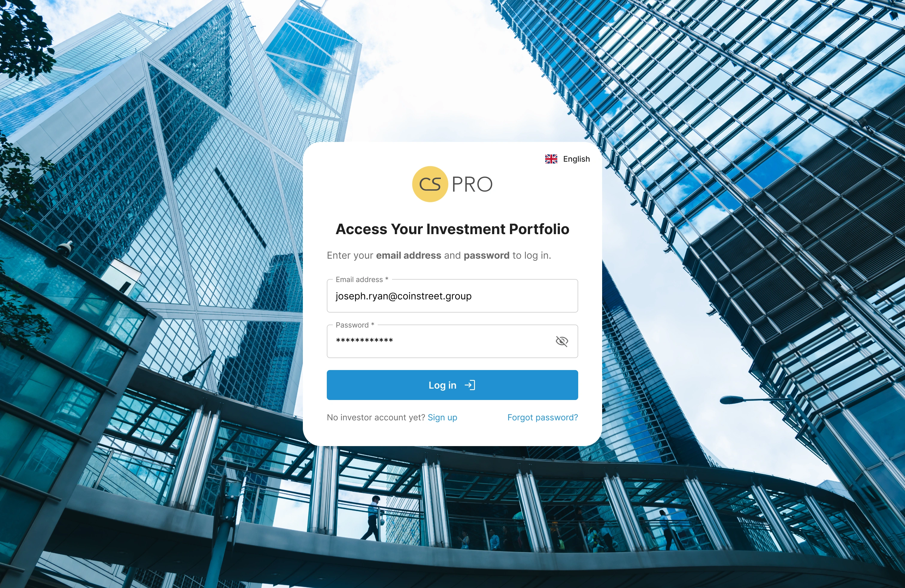Open the Forgot password? link

pyautogui.click(x=543, y=417)
